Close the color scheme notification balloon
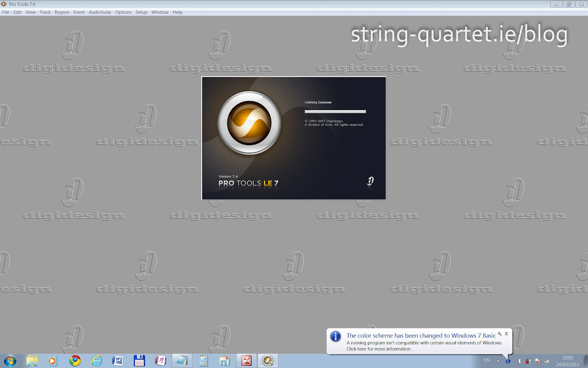588x368 pixels. [x=506, y=334]
